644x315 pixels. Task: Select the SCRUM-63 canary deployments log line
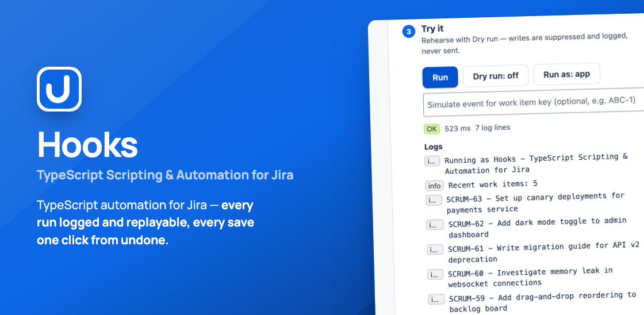click(535, 202)
